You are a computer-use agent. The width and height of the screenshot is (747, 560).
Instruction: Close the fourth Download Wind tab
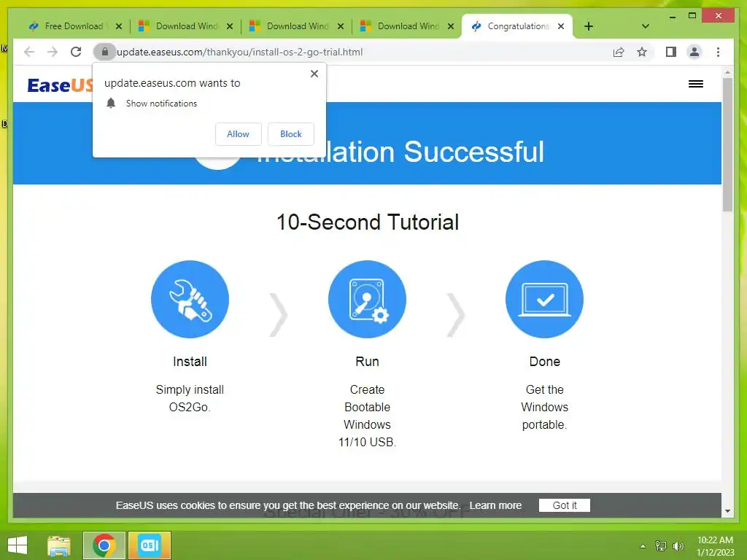(x=451, y=26)
